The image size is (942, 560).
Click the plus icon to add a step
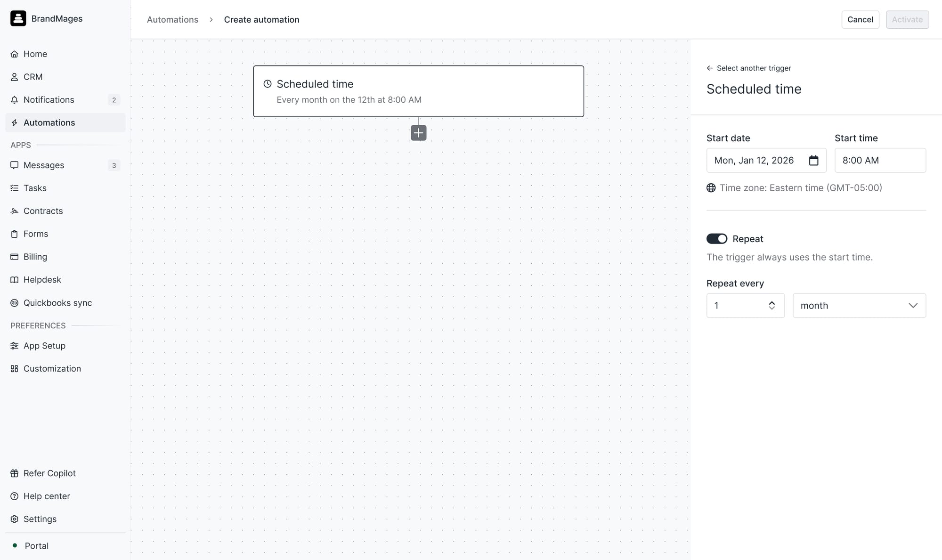pyautogui.click(x=418, y=133)
